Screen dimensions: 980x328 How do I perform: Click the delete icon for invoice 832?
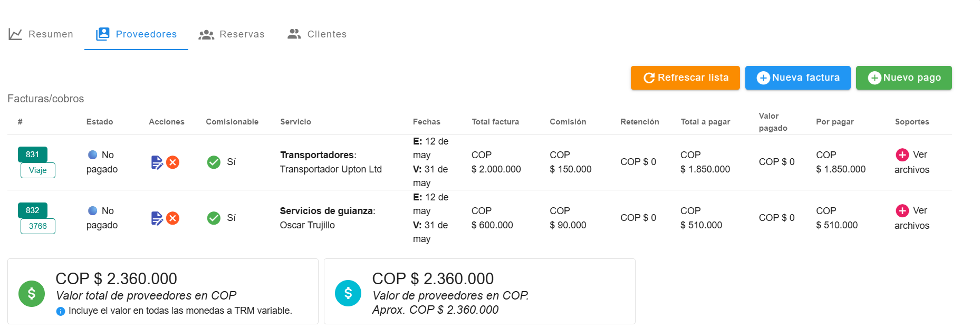(172, 218)
